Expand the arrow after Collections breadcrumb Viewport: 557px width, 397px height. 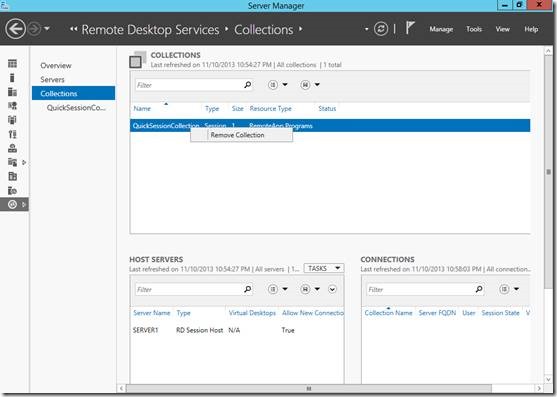click(x=301, y=29)
